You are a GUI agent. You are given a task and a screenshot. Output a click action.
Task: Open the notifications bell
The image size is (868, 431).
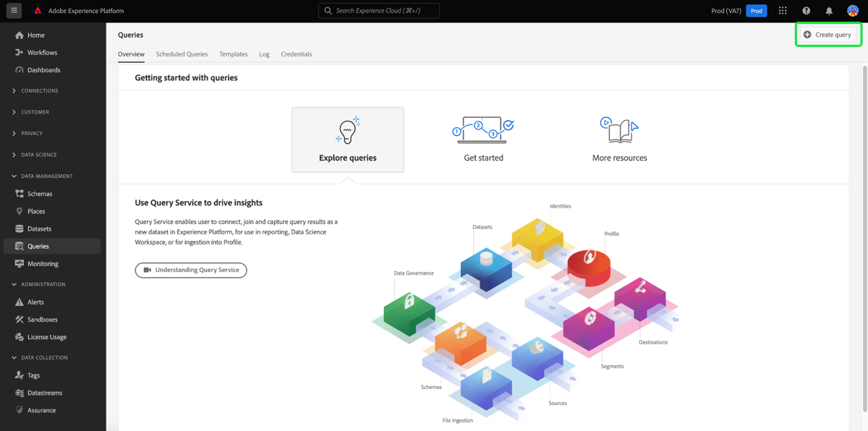(829, 10)
